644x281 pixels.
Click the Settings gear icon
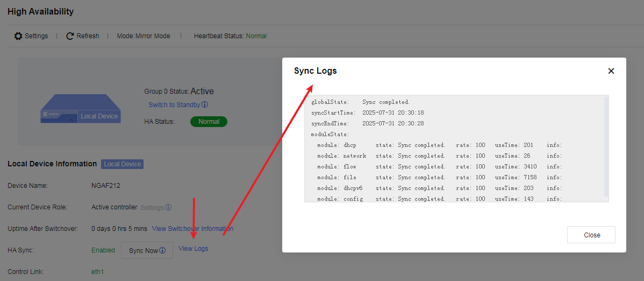18,36
